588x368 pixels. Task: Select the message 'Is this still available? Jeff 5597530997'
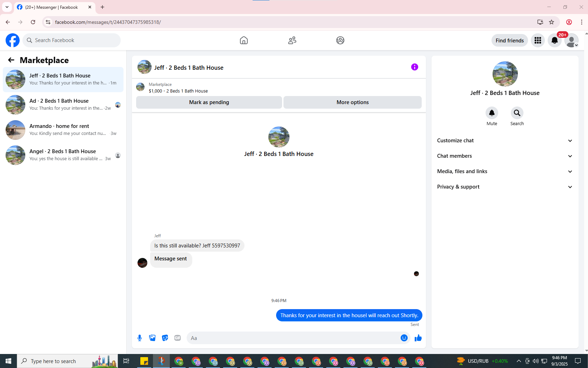[197, 246]
